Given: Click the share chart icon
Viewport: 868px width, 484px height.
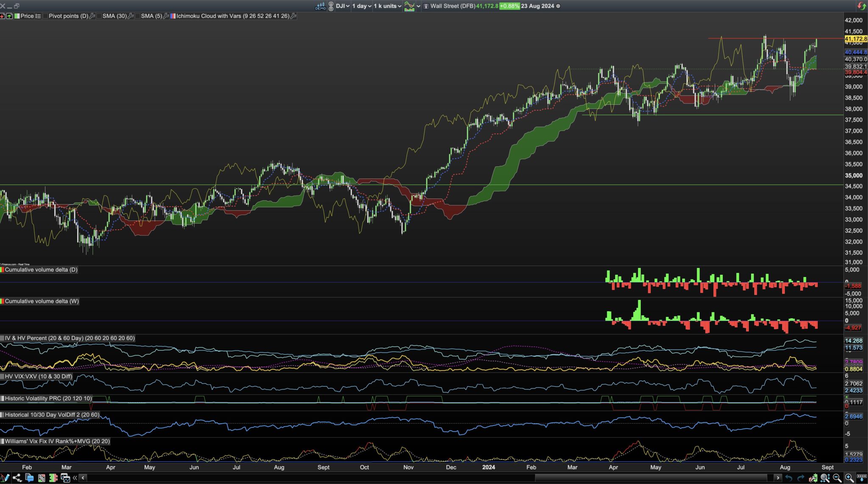Looking at the screenshot, I should (17, 478).
